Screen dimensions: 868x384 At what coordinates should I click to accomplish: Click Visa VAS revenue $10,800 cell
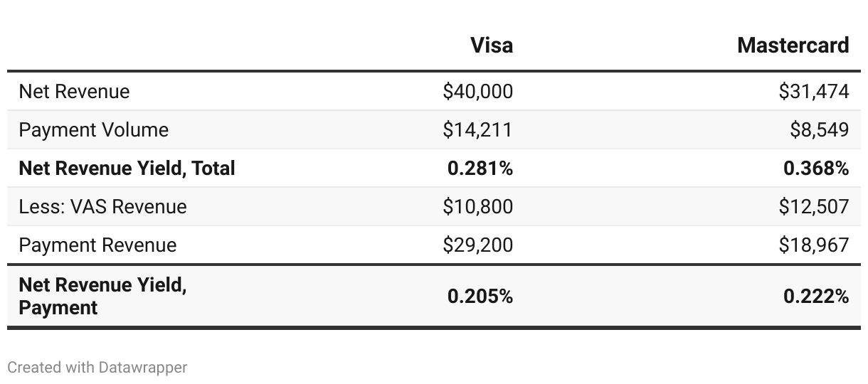477,207
